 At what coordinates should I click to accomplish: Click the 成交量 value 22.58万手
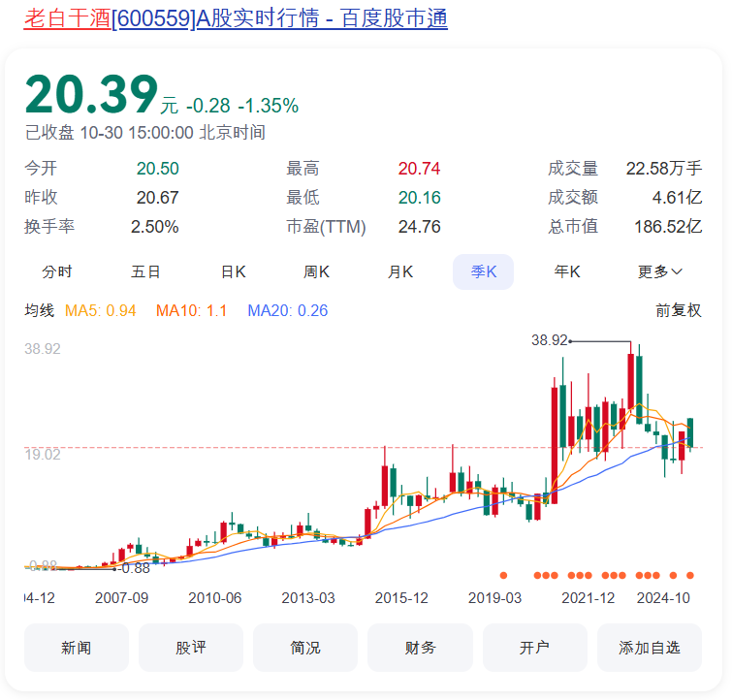[x=664, y=169]
